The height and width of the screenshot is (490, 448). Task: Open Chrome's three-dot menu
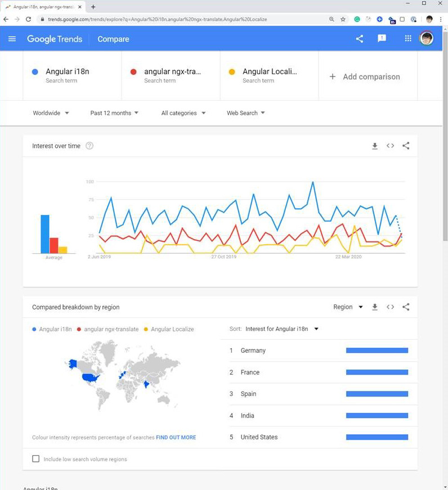pos(441,19)
